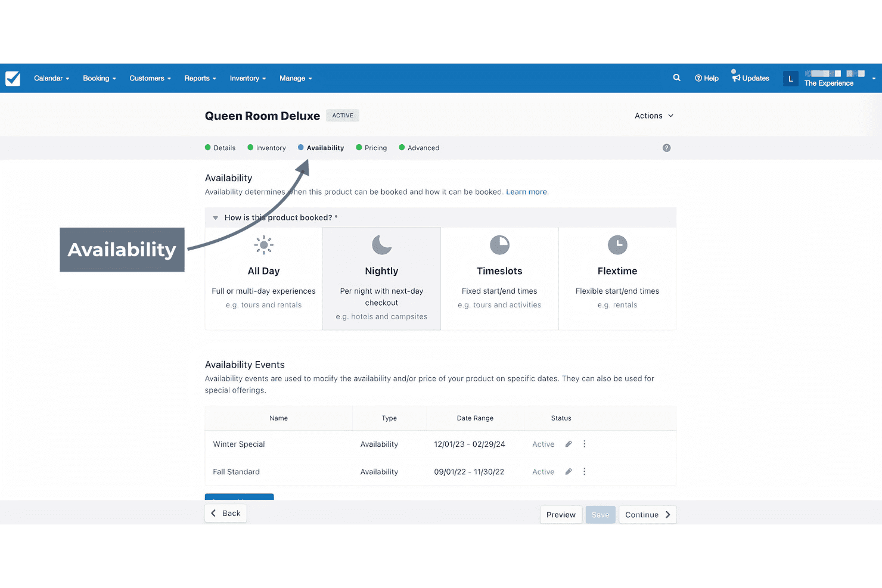Click the Fall Standard event name
The image size is (882, 588).
pyautogui.click(x=237, y=472)
